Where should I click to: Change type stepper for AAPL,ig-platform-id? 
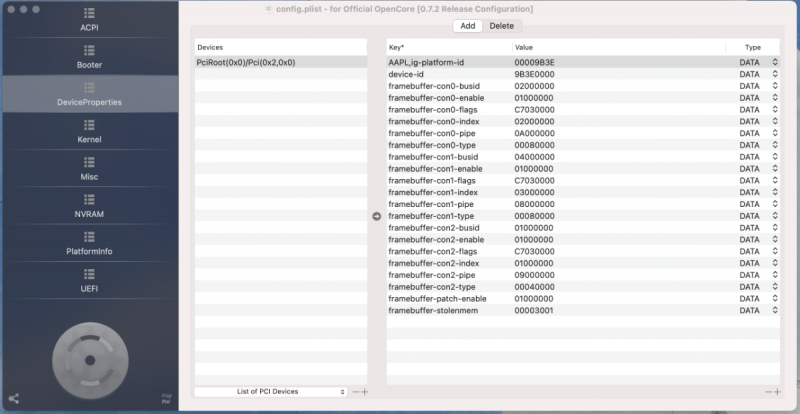775,62
